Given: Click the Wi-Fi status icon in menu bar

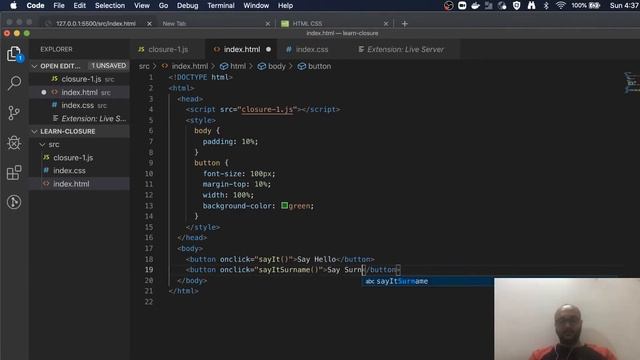Looking at the screenshot, I should pyautogui.click(x=560, y=5).
